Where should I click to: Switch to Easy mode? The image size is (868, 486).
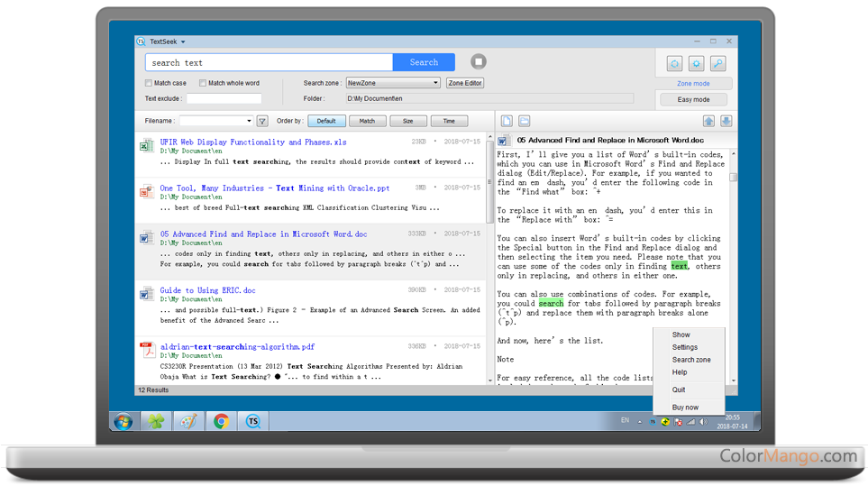pyautogui.click(x=693, y=99)
